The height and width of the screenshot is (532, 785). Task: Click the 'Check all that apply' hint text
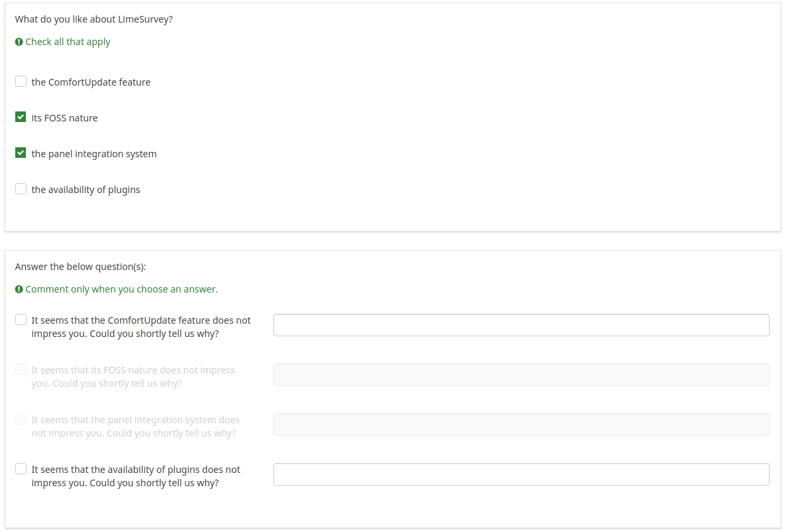pyautogui.click(x=68, y=42)
